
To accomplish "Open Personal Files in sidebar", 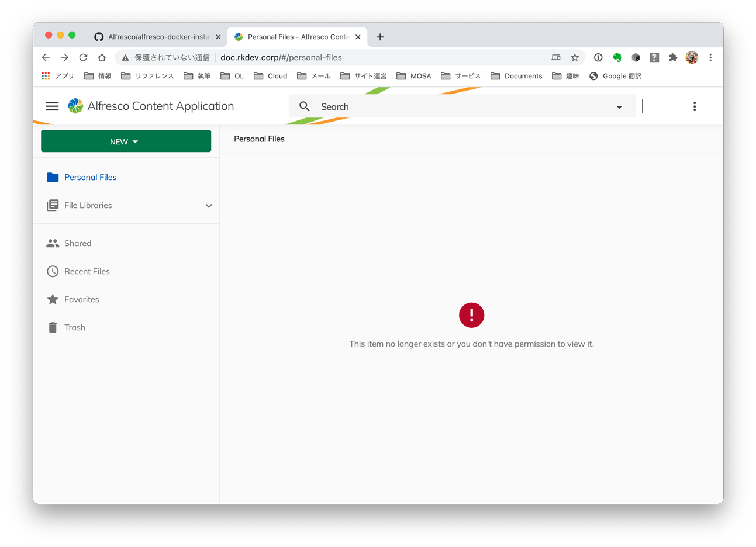I will coord(91,177).
